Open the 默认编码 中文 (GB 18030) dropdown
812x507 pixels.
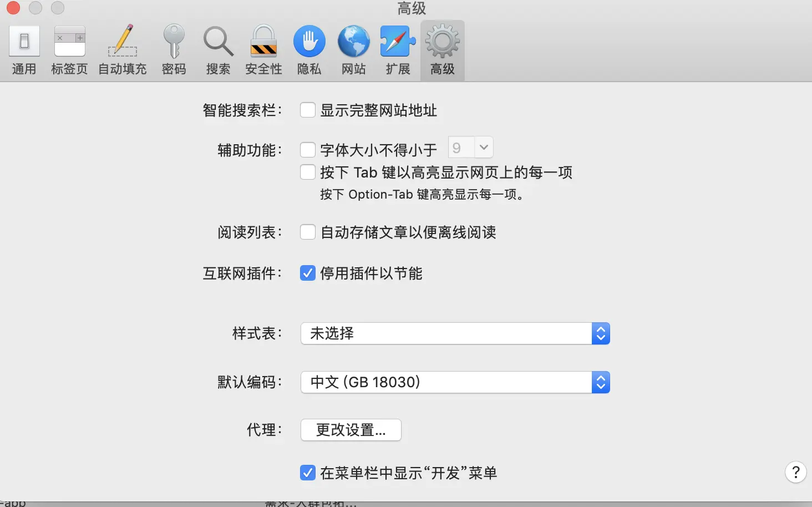coord(455,382)
